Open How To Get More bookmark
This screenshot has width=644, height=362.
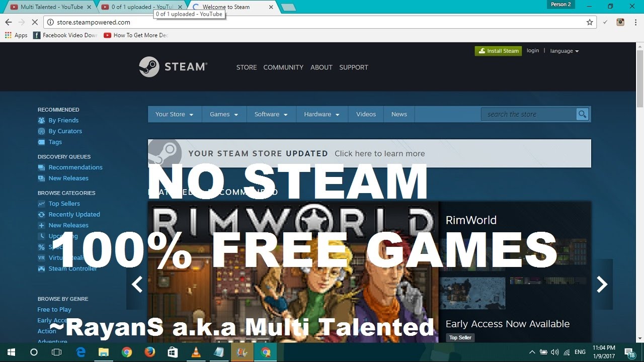[x=136, y=35]
